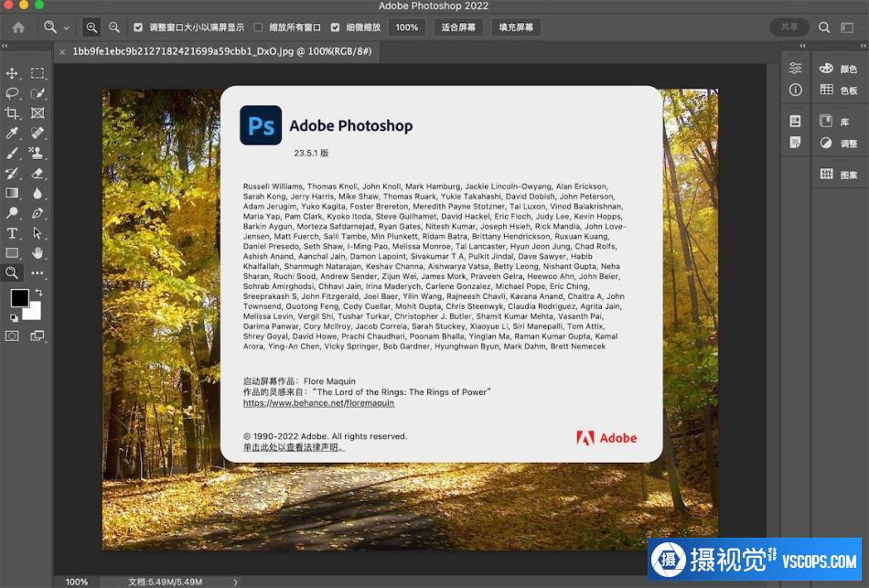Screen dimensions: 869x588
Task: Open the 库 panel
Action: (x=834, y=122)
